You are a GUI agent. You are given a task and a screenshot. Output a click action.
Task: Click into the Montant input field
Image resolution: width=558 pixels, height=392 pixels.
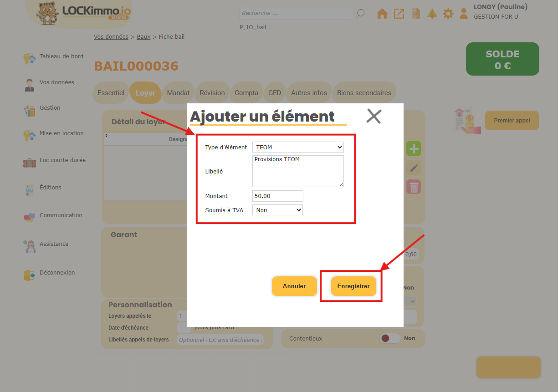pyautogui.click(x=277, y=196)
